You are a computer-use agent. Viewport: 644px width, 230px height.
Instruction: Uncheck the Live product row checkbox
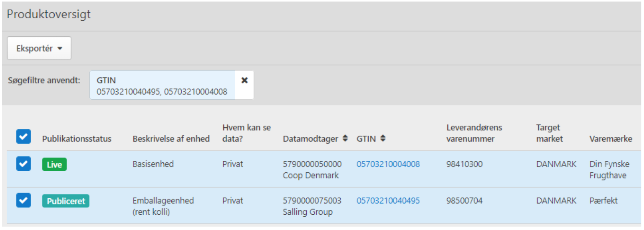point(23,164)
